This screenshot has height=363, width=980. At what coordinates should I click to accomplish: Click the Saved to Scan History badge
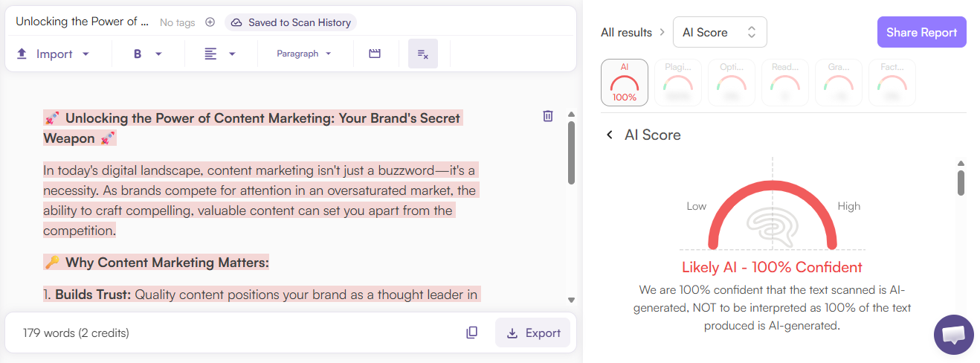291,22
